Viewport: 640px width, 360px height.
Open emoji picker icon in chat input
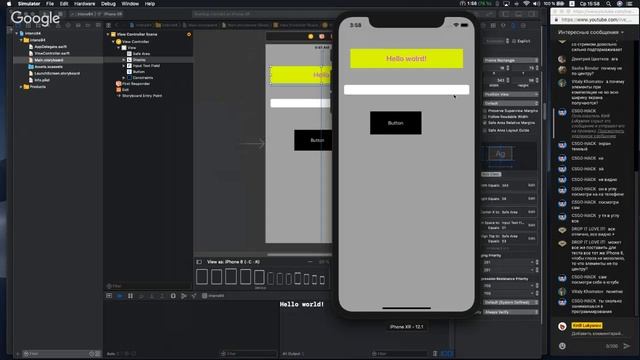coord(562,346)
